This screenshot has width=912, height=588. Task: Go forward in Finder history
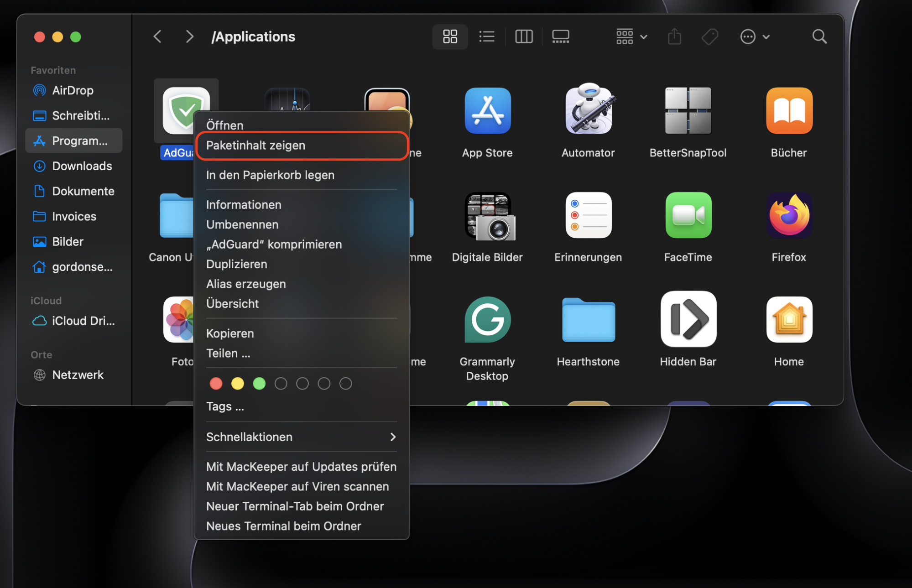pyautogui.click(x=189, y=36)
